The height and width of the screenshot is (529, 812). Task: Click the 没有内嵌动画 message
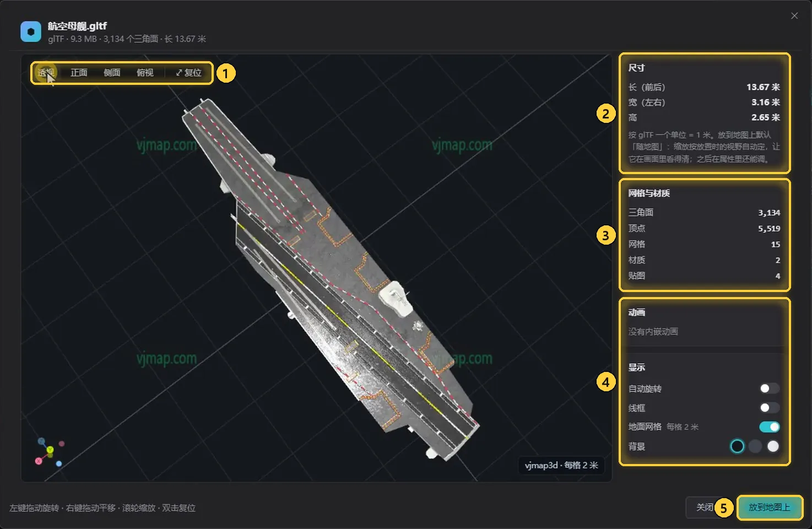[653, 332]
